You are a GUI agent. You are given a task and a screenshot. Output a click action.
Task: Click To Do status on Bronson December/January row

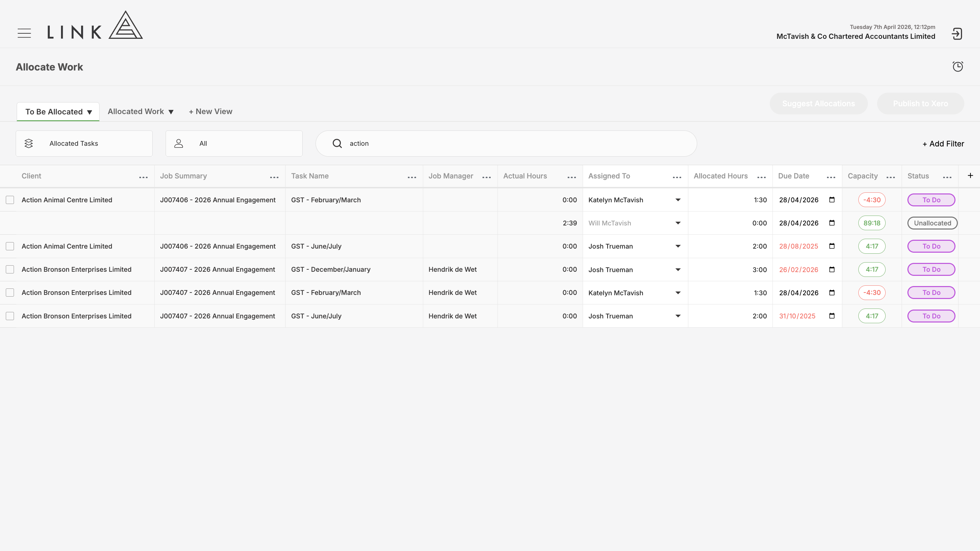pos(931,270)
